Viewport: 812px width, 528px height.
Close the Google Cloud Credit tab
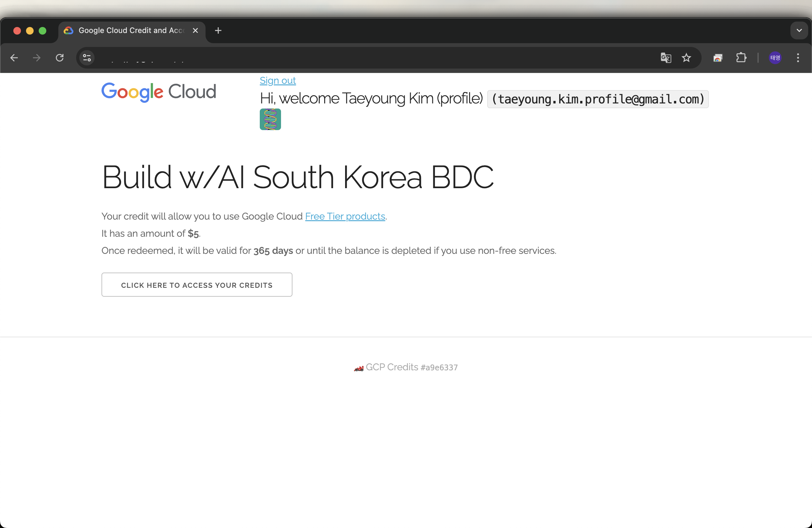pyautogui.click(x=195, y=30)
